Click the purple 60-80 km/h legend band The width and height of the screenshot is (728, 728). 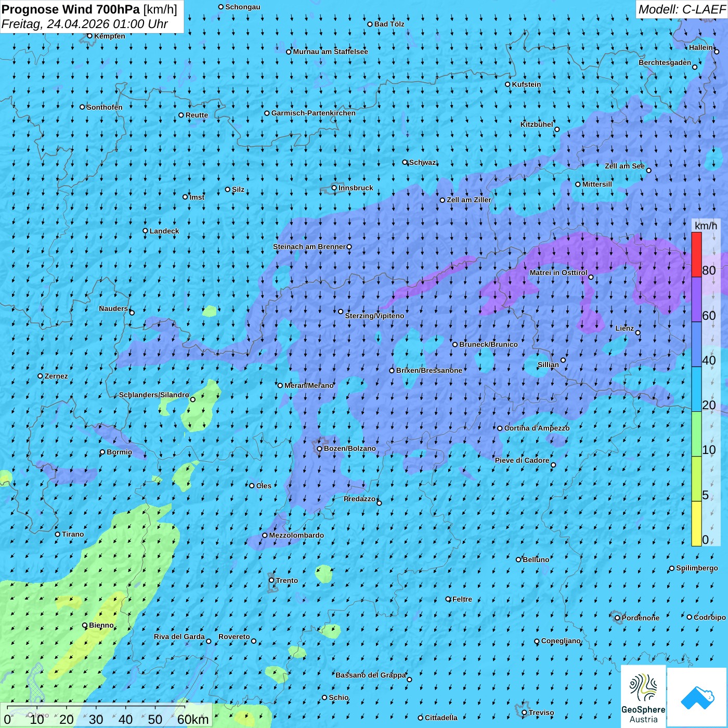pos(696,300)
